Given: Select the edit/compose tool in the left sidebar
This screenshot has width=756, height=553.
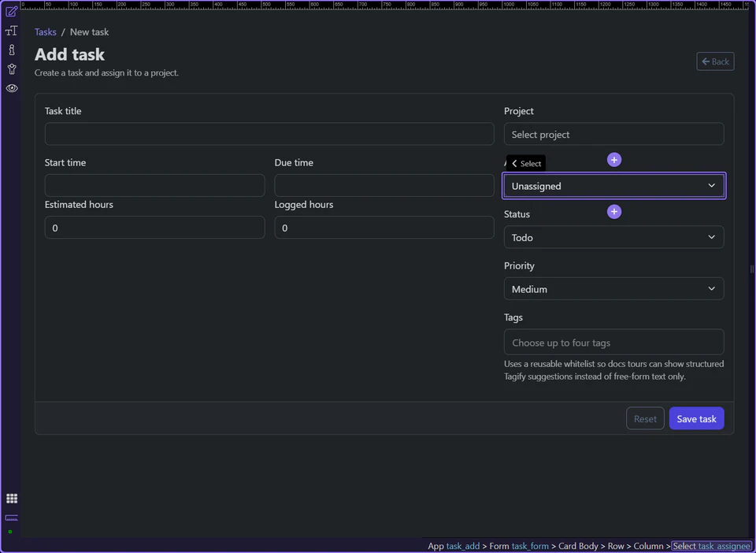Looking at the screenshot, I should [11, 12].
